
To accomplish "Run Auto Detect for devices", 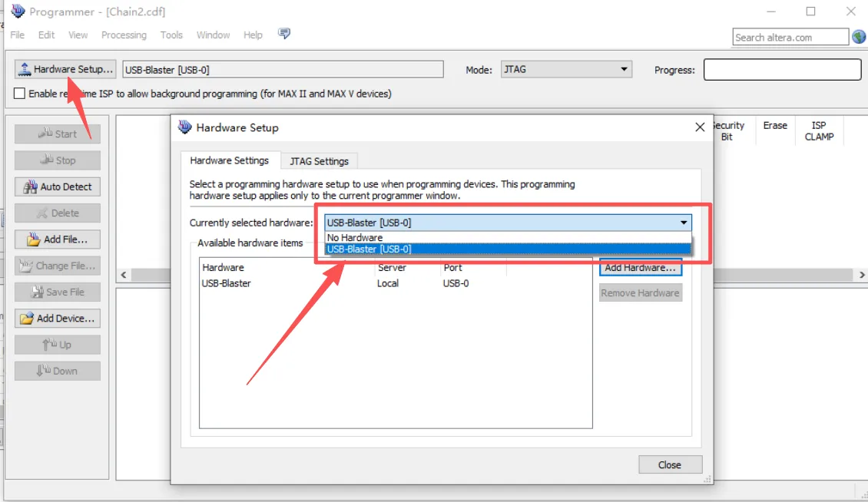I will pos(58,187).
